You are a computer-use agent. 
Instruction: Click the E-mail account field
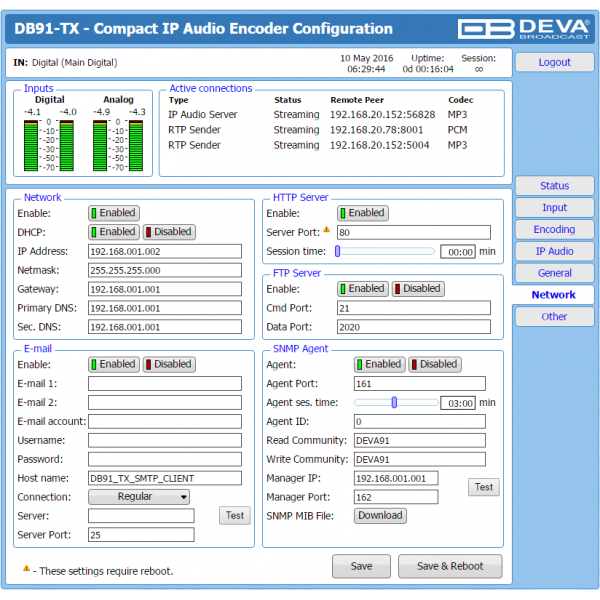(x=165, y=421)
